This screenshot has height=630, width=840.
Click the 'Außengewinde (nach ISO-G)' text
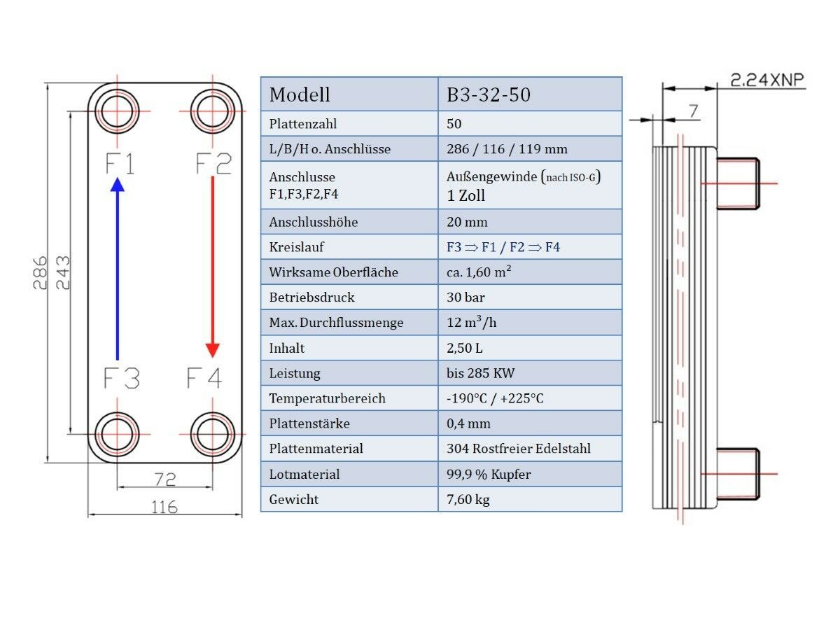[x=524, y=176]
